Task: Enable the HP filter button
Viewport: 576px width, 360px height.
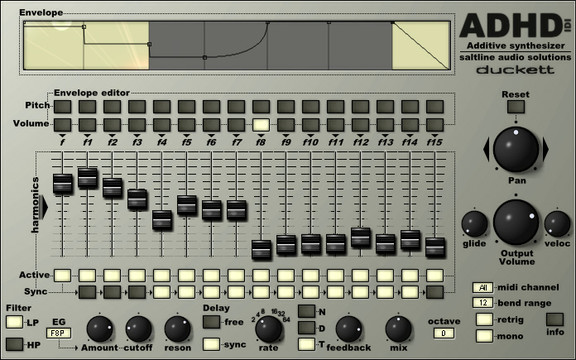Action: pos(15,344)
